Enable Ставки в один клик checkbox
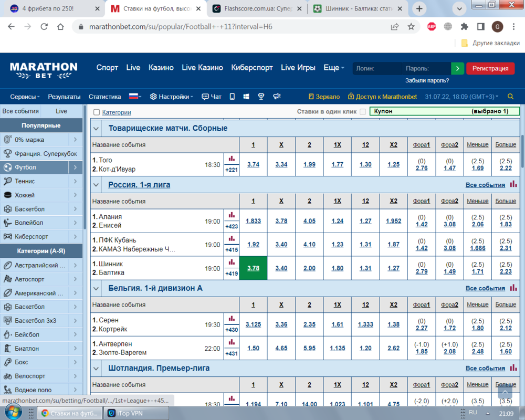Viewport: 525px width, 420px height. point(363,111)
